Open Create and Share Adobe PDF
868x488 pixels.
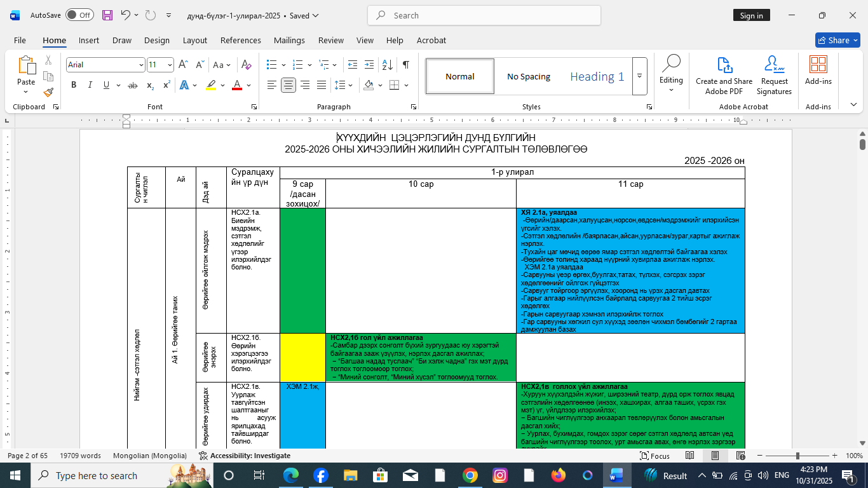(x=724, y=76)
